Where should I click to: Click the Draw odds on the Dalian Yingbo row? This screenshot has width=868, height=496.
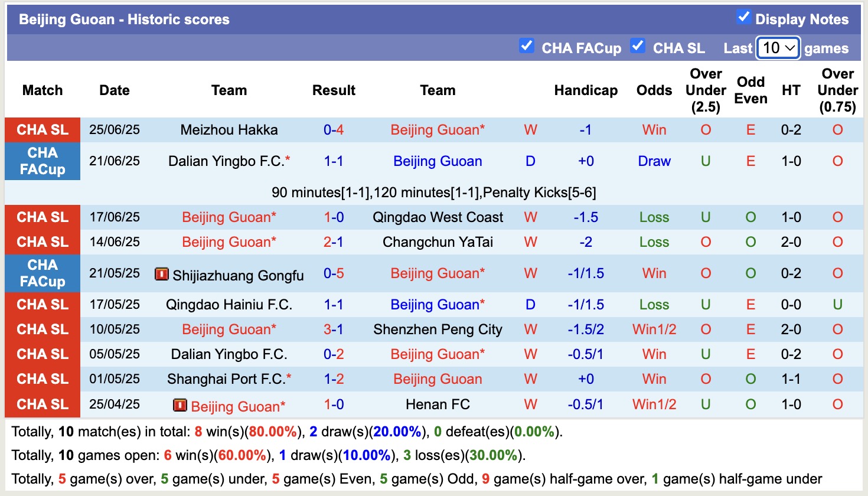[x=654, y=161]
